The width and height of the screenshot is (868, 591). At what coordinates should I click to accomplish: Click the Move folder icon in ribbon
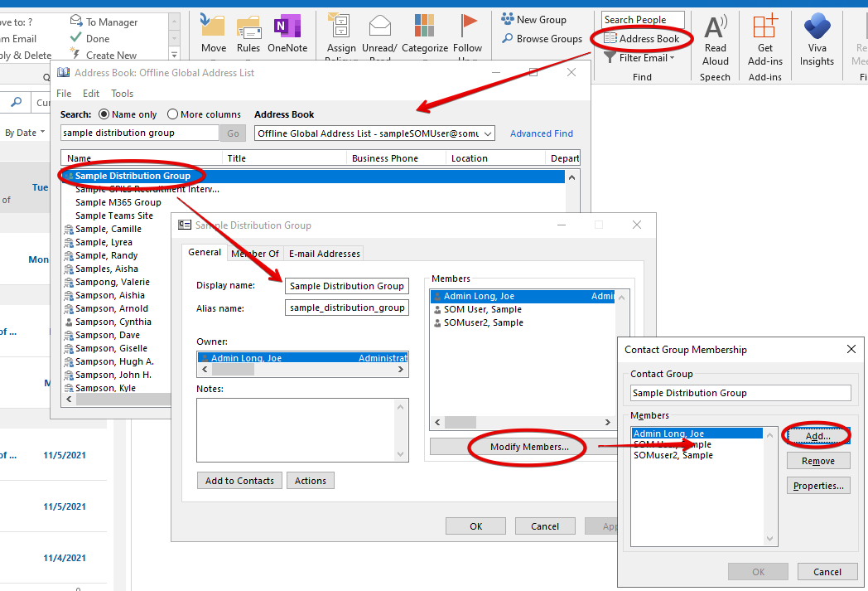pyautogui.click(x=213, y=27)
